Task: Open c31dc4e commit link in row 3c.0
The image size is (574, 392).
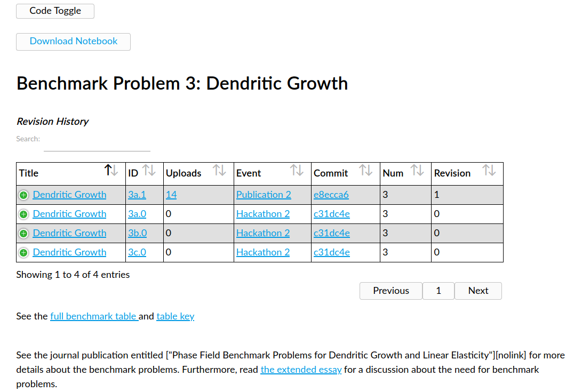Action: (x=332, y=252)
